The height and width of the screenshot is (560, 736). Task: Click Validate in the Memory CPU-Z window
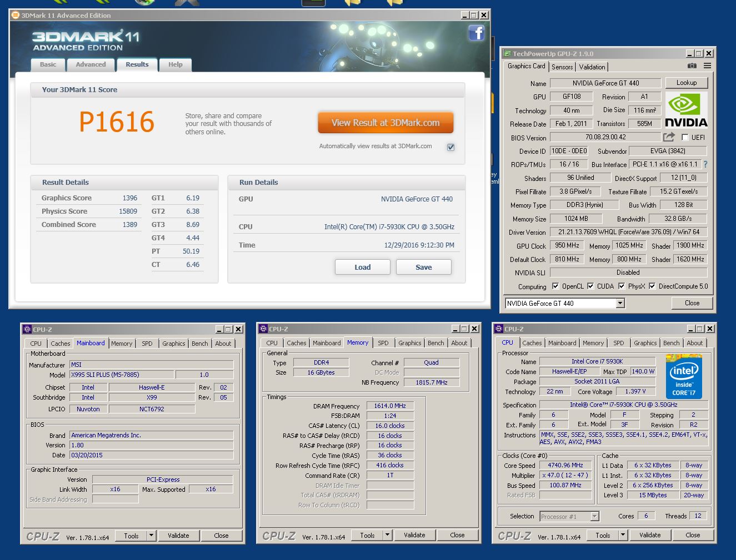click(414, 535)
